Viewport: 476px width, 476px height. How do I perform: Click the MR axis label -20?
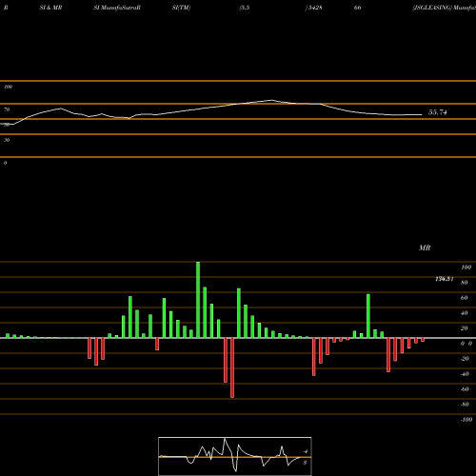coord(465,359)
